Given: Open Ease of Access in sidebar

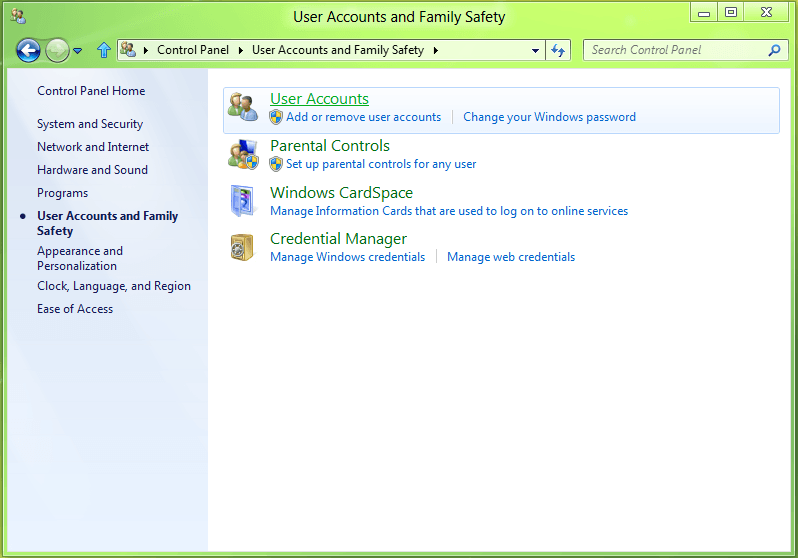Looking at the screenshot, I should [x=75, y=309].
